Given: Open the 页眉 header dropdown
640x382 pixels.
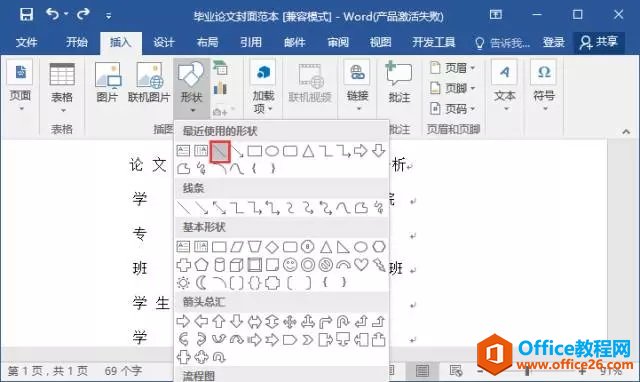Looking at the screenshot, I should pyautogui.click(x=453, y=68).
